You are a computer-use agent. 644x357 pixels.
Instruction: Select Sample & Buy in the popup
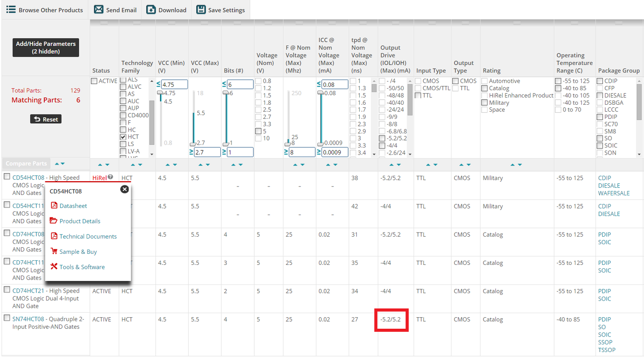(78, 252)
